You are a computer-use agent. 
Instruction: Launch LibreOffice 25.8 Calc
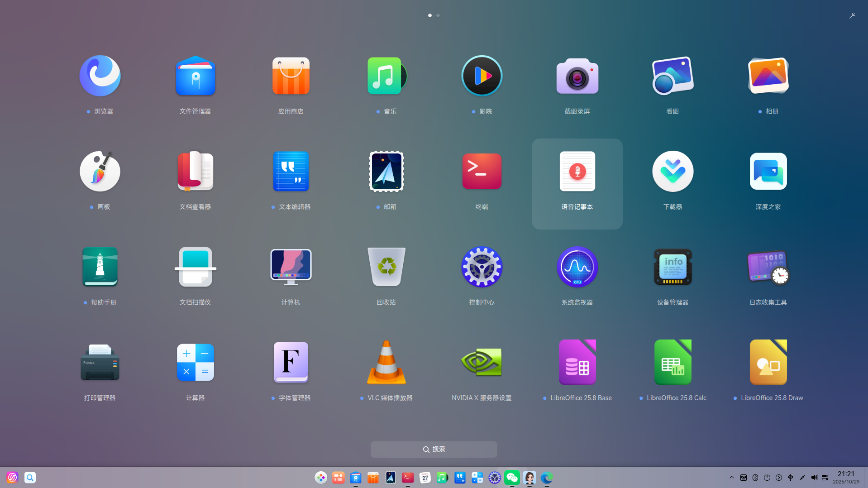click(x=673, y=363)
